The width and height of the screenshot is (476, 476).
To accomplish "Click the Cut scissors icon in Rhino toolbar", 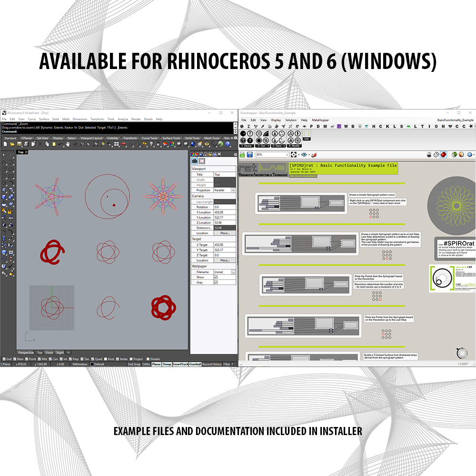I will (40, 144).
